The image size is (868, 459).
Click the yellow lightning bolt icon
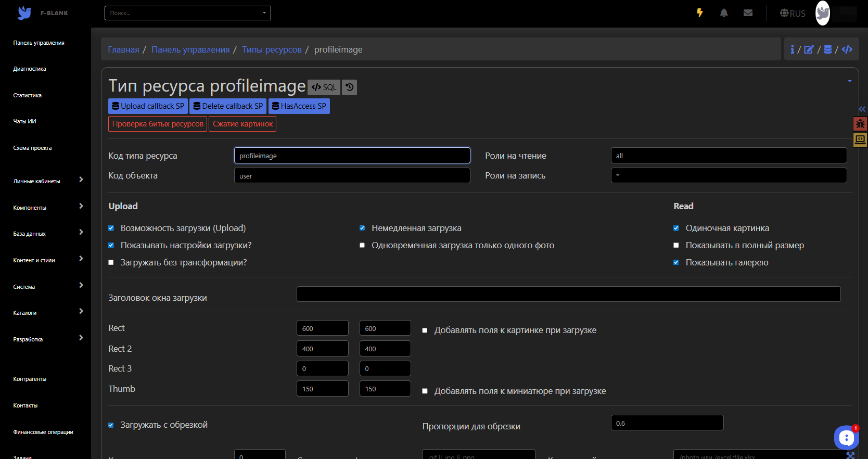point(700,13)
